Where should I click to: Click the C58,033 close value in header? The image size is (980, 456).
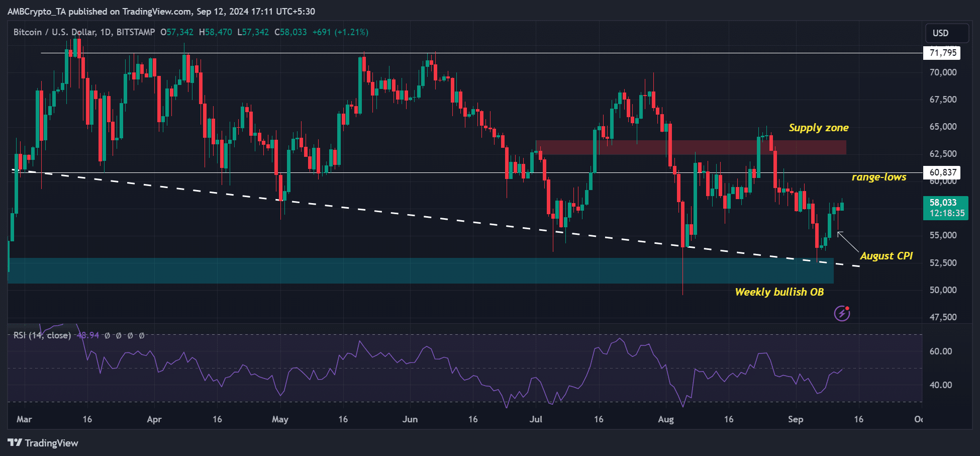point(290,32)
